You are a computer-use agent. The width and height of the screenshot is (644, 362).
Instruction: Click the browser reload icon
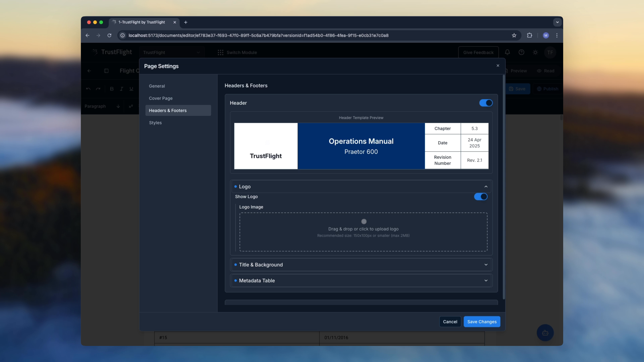109,35
